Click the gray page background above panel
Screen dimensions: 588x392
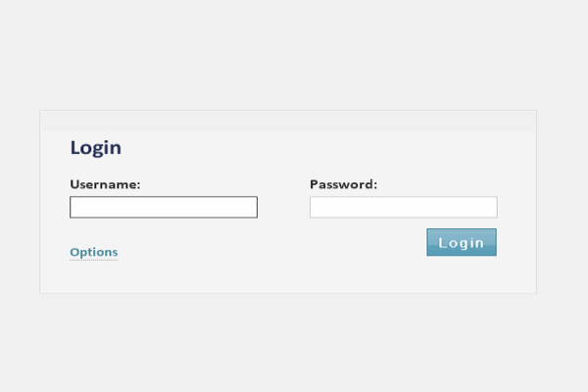pyautogui.click(x=294, y=54)
